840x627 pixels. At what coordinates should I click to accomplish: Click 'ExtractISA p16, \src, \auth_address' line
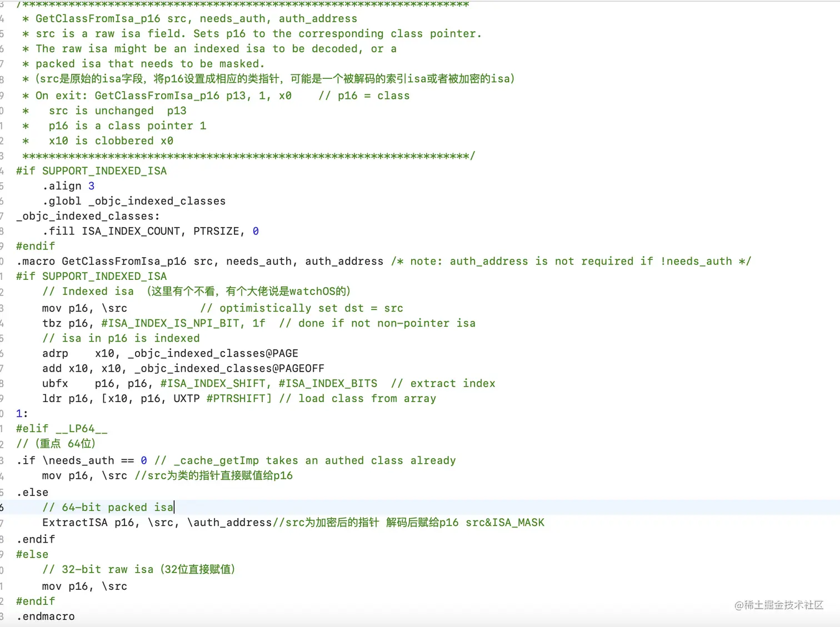point(293,523)
